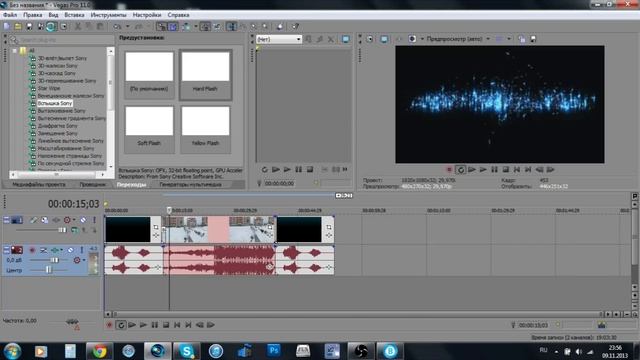Viewport: 640px width, 360px height.
Task: Arm audio track 2 for recording
Action: tap(32, 250)
